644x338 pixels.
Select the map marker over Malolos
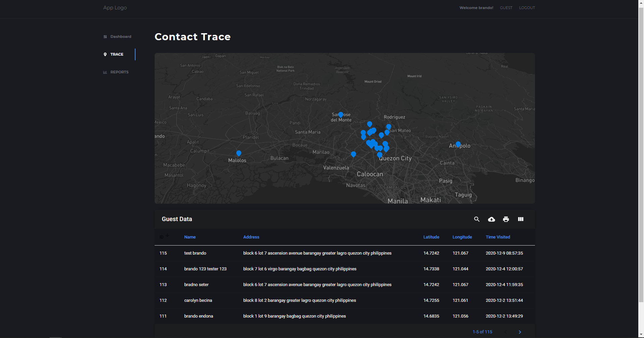(x=239, y=153)
